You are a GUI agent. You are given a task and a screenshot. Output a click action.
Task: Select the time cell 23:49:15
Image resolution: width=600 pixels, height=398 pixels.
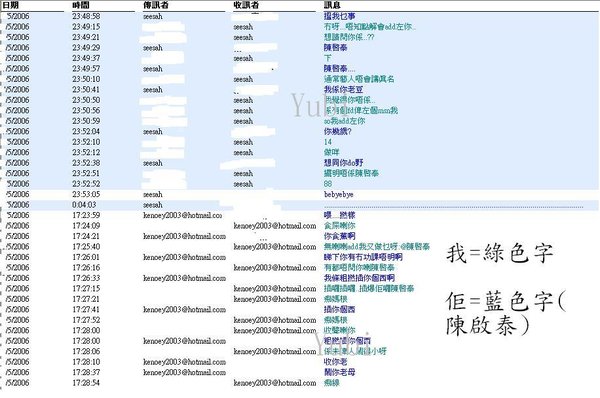86,27
